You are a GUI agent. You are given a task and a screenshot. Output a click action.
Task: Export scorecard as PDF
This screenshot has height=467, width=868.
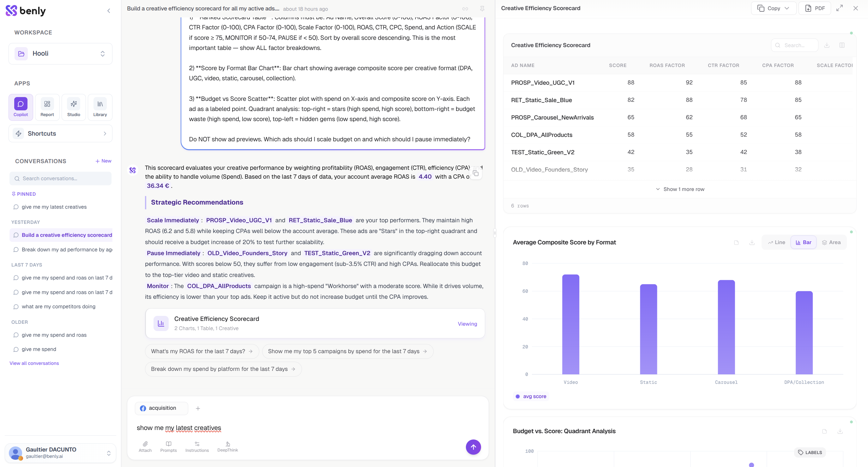[815, 9]
